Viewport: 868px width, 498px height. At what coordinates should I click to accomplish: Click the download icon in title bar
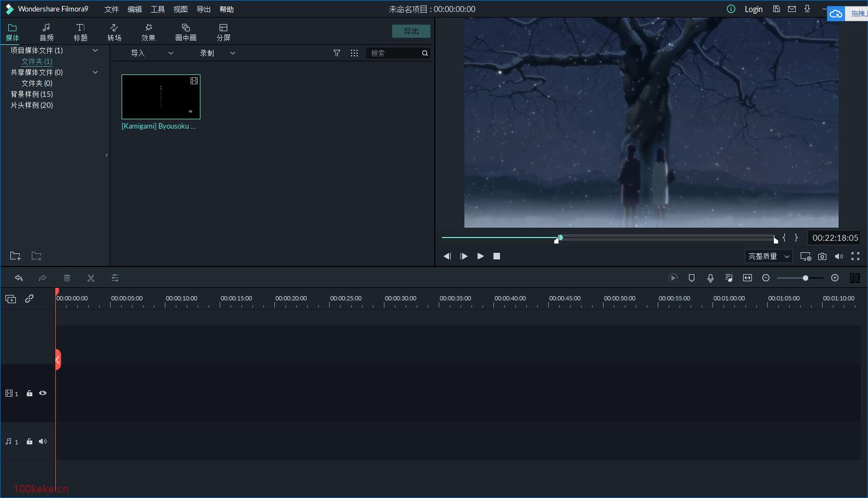click(x=807, y=9)
